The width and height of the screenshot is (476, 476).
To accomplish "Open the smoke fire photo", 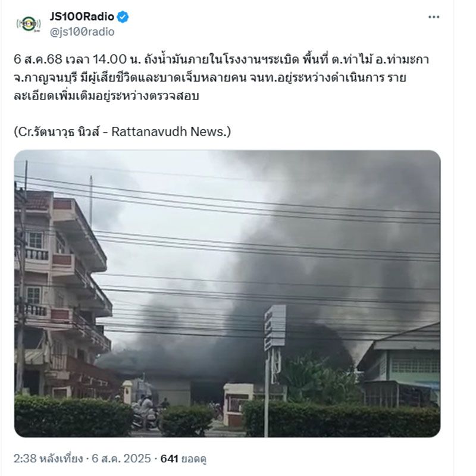I will tap(227, 293).
